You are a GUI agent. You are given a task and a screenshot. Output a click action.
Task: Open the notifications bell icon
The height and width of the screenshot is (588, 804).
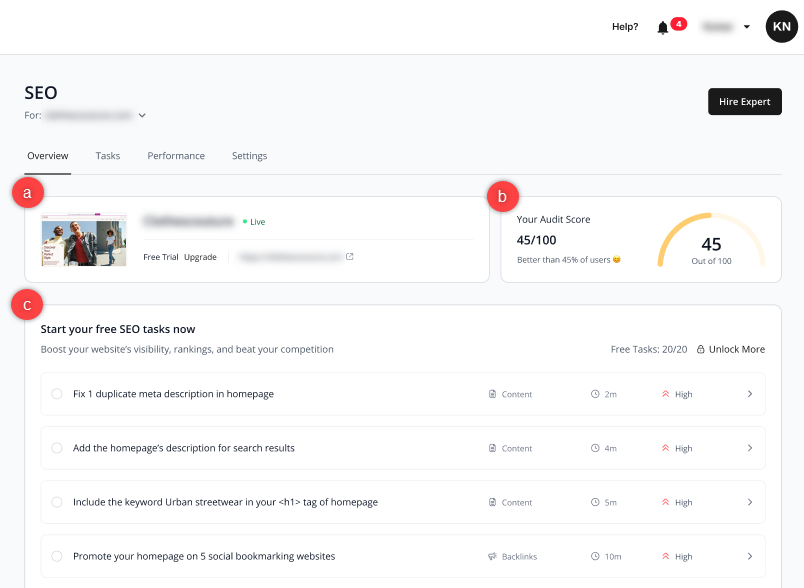pos(662,27)
